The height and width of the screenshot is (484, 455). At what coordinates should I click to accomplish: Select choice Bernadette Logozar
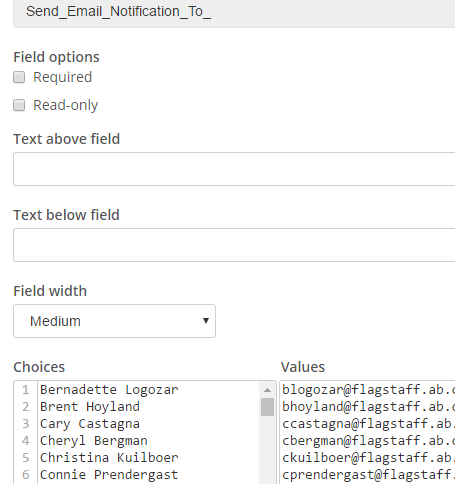pyautogui.click(x=109, y=390)
